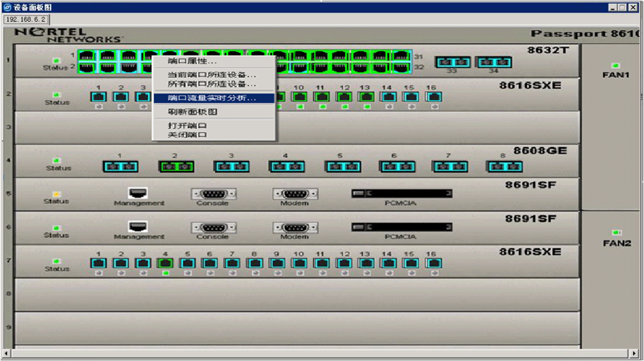
Task: Select the Management port on slot 5
Action: pos(138,193)
